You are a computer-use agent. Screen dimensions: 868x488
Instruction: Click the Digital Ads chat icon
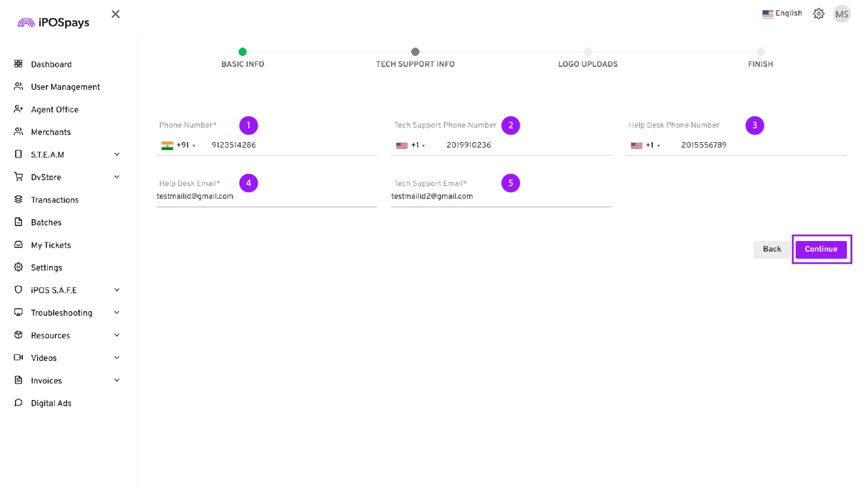[x=18, y=403]
